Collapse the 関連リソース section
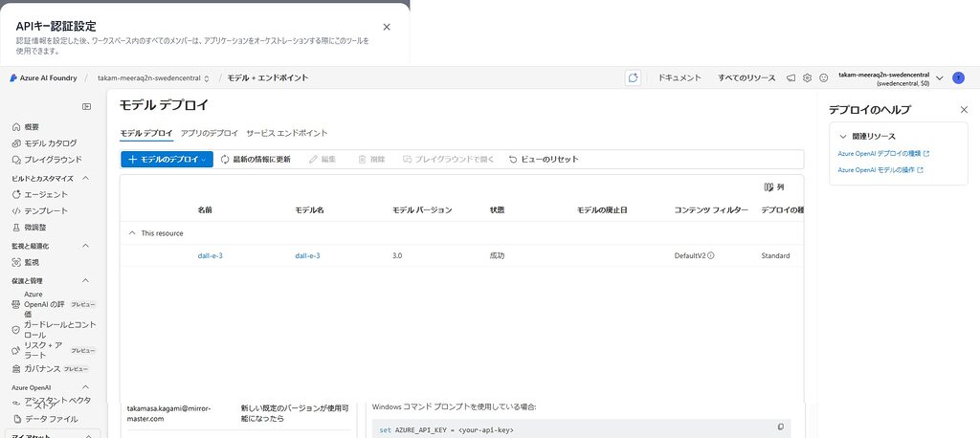This screenshot has width=980, height=438. click(x=843, y=136)
